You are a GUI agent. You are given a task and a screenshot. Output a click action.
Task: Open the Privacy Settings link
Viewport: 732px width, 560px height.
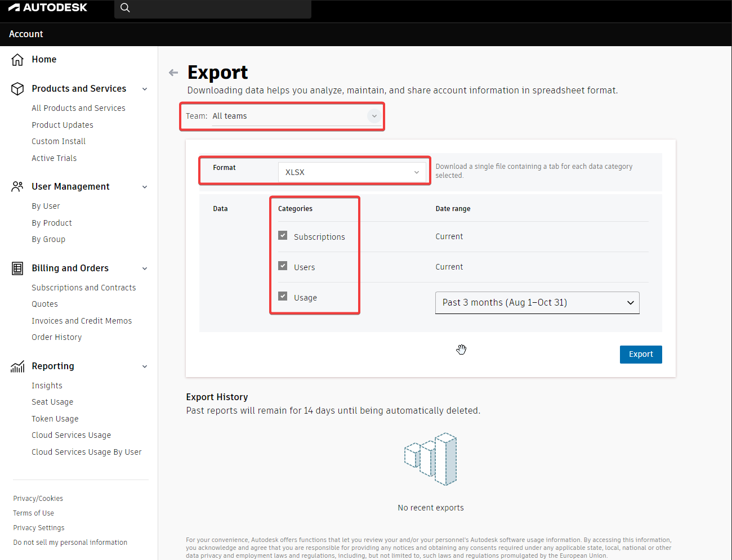point(39,528)
